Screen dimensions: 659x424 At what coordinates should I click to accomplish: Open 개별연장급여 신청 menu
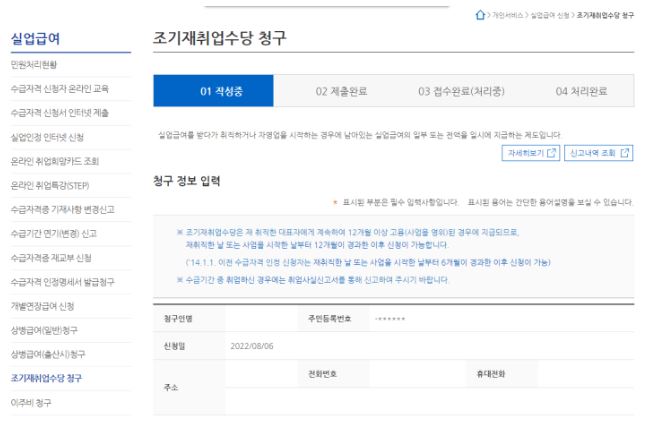42,306
